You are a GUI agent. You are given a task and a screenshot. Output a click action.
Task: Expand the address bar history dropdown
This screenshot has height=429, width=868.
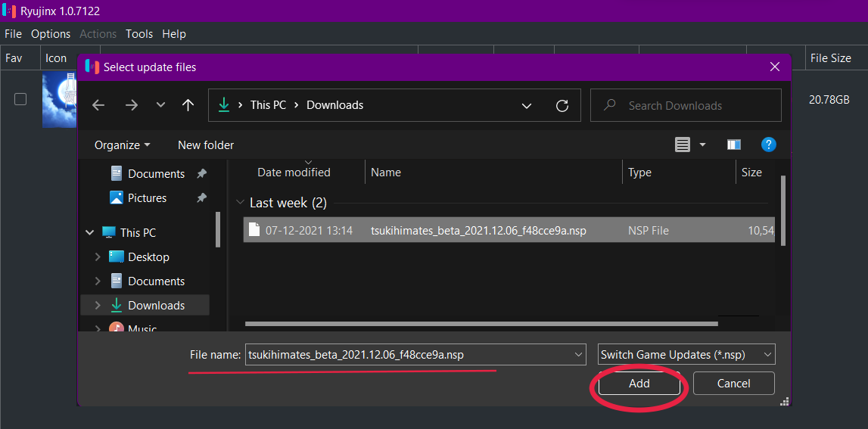[527, 105]
